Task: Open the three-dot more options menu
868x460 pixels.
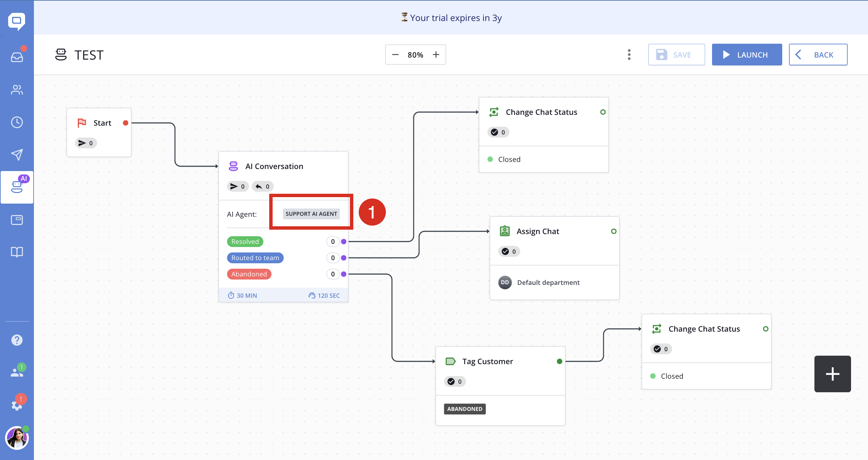Action: (x=629, y=55)
